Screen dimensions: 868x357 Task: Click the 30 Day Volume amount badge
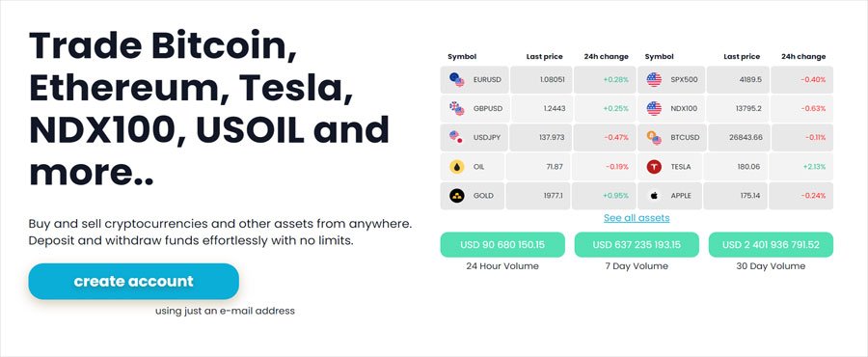tap(771, 245)
